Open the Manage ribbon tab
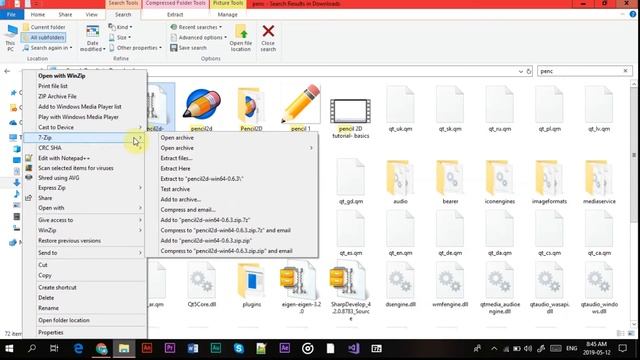This screenshot has width=640, height=360. coord(227,14)
